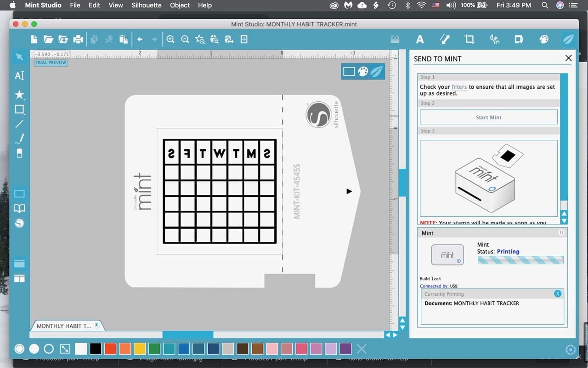Image resolution: width=588 pixels, height=368 pixels.
Task: Pick the red color swatch
Action: pos(110,349)
